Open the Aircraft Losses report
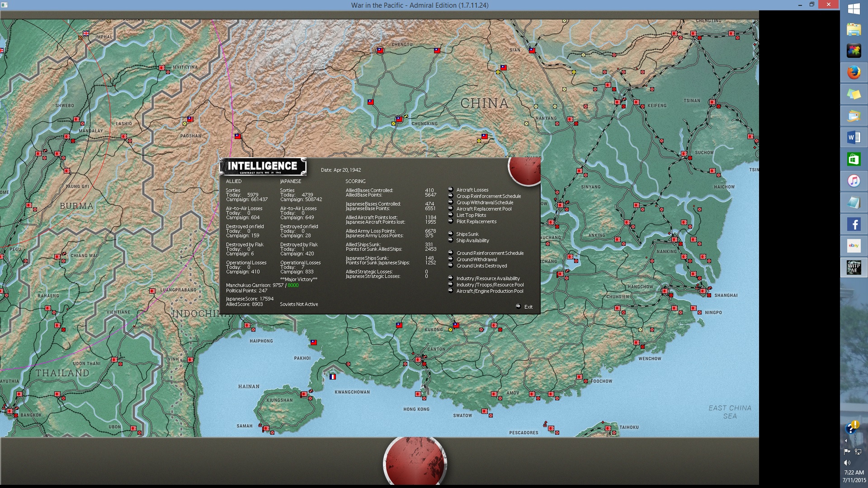The image size is (868, 488). pos(472,190)
